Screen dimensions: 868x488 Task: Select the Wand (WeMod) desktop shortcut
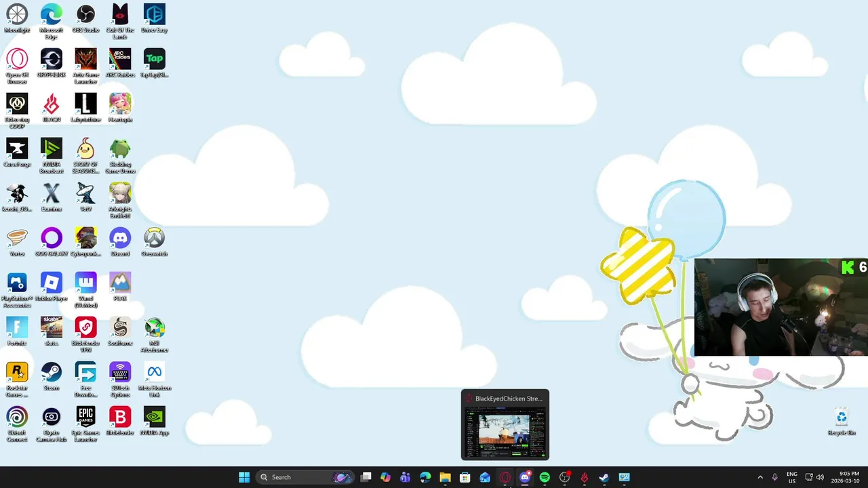[x=85, y=289]
